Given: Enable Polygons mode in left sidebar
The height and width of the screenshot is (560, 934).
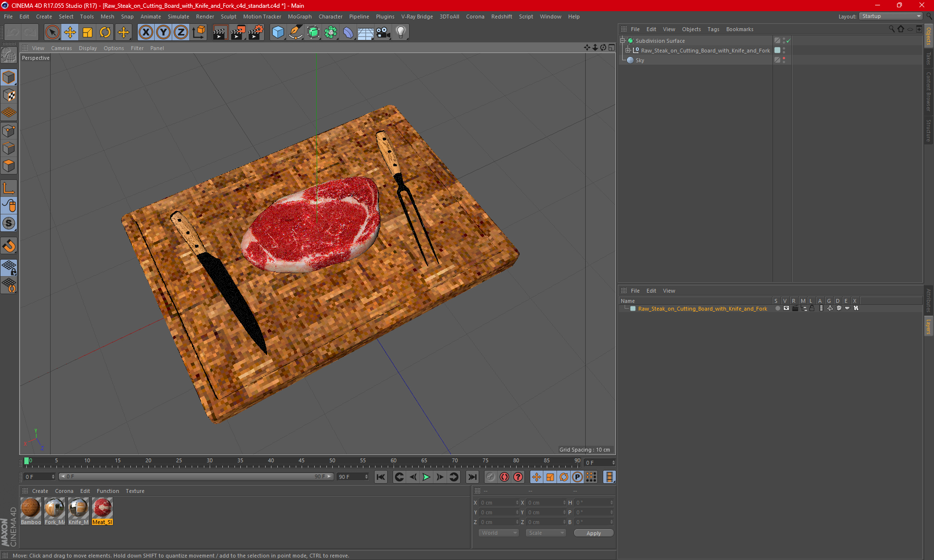Looking at the screenshot, I should click(x=9, y=166).
